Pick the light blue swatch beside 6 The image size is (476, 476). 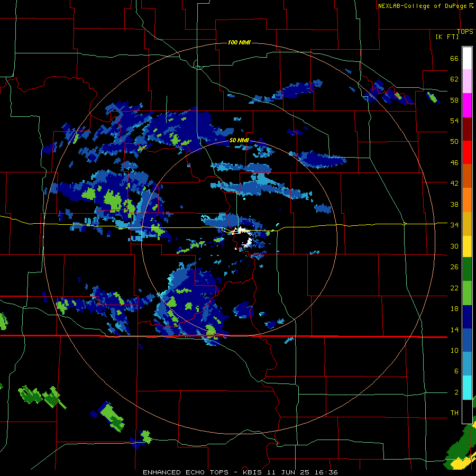point(467,364)
